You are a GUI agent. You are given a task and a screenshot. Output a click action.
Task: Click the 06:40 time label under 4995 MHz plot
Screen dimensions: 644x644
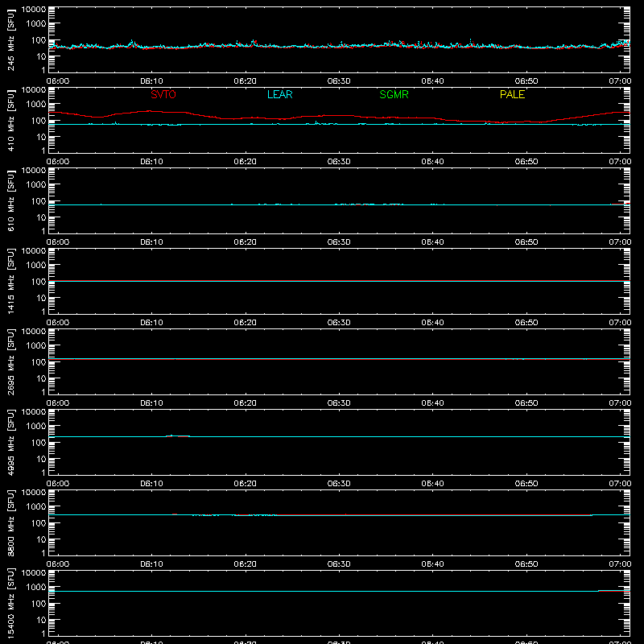(432, 484)
